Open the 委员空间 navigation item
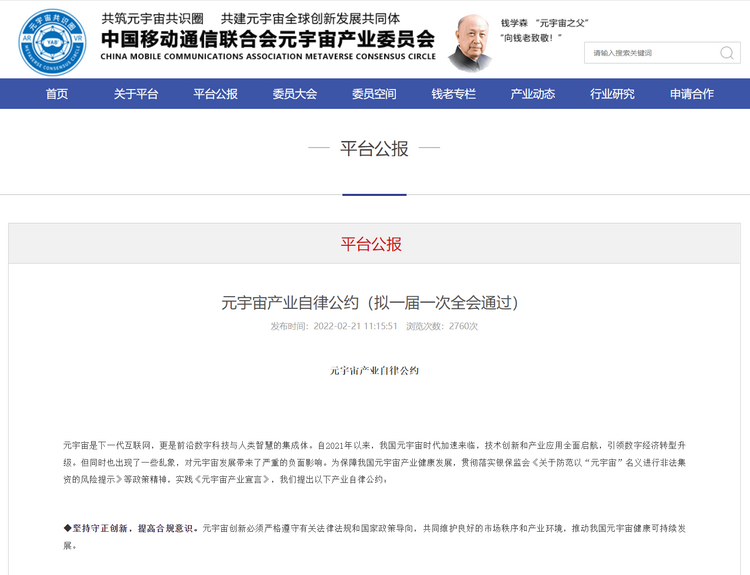Viewport: 750px width, 575px height. coord(375,94)
